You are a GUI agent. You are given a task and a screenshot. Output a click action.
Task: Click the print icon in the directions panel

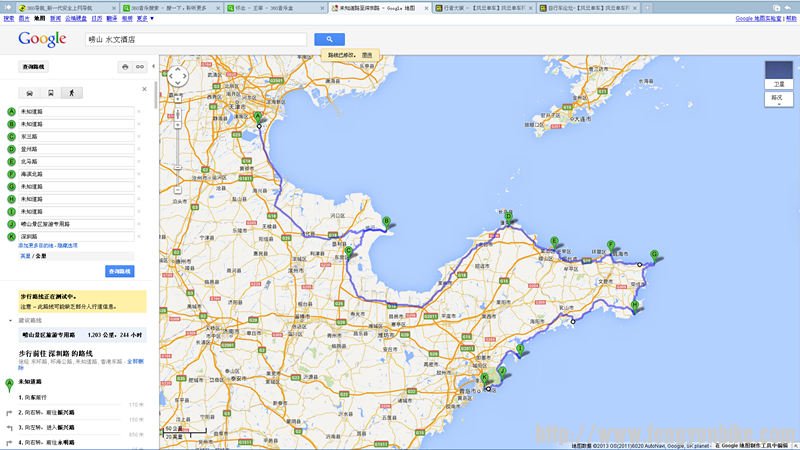pos(125,67)
